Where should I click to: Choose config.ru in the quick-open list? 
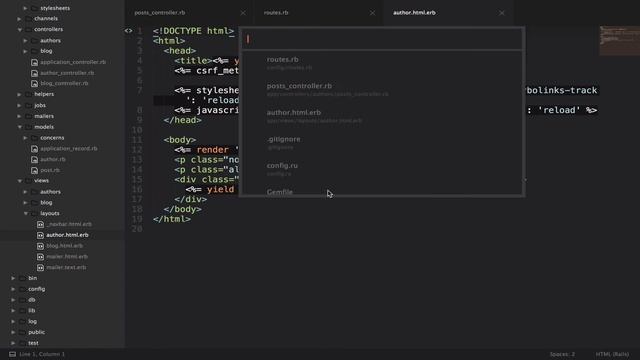[382, 169]
